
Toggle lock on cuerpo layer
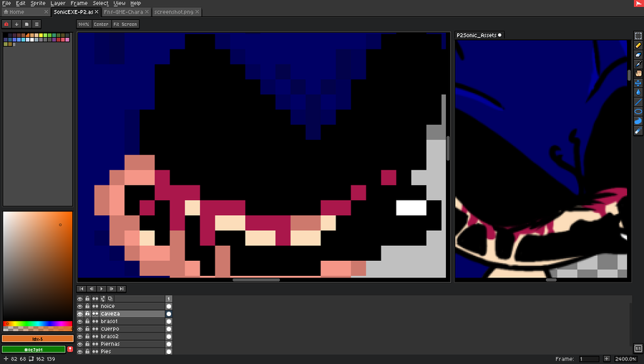[87, 329]
